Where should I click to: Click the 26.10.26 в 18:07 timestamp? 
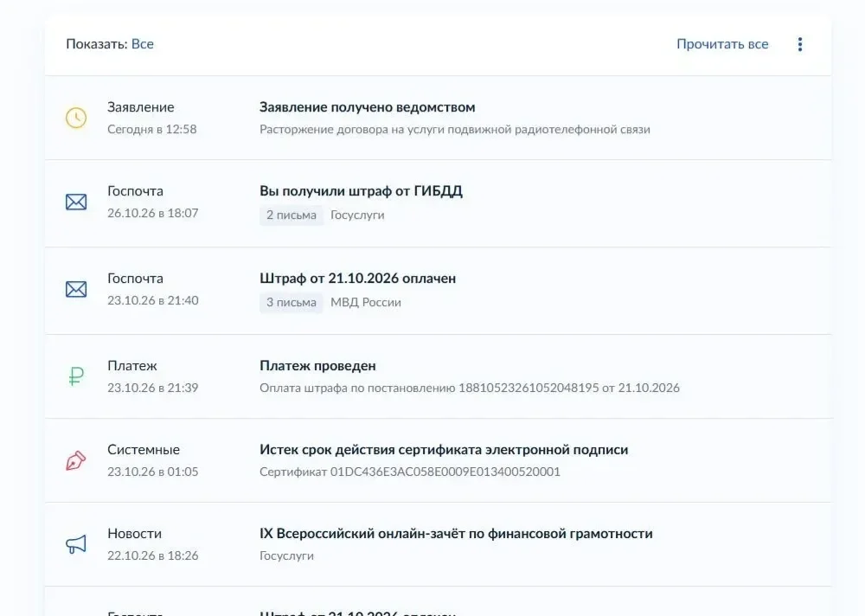[153, 213]
